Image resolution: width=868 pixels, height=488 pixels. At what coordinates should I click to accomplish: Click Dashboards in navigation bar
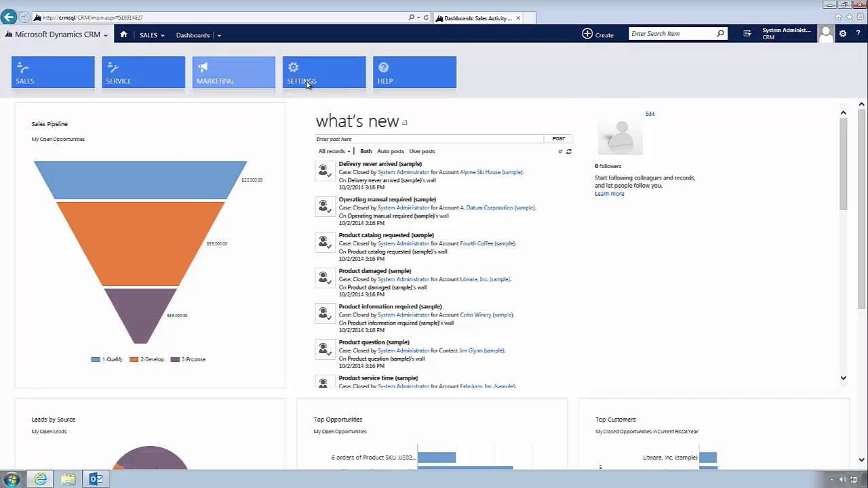click(193, 35)
